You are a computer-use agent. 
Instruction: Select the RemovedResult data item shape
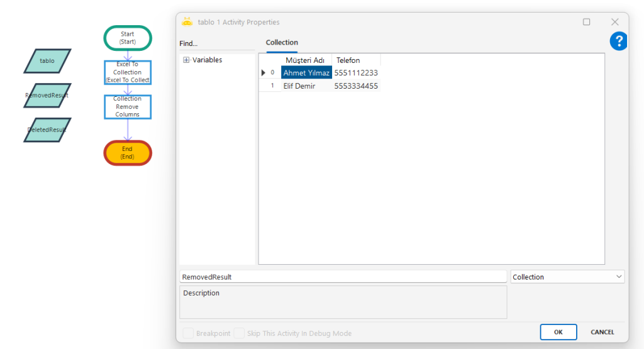click(x=47, y=96)
